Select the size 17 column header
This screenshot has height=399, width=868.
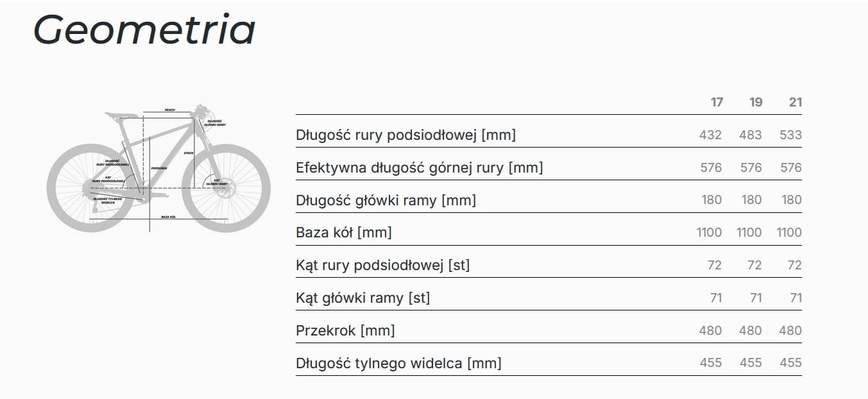coord(717,102)
